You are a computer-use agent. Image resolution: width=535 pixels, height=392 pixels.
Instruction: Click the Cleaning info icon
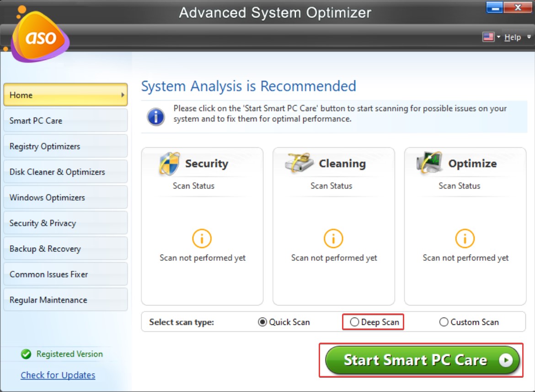(x=333, y=238)
